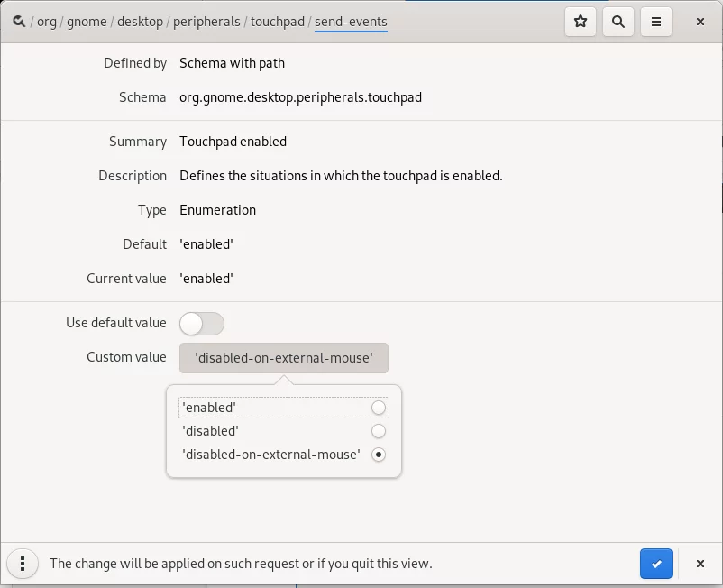
Task: Jump to 'desktop' in breadcrumb path
Action: 140,22
